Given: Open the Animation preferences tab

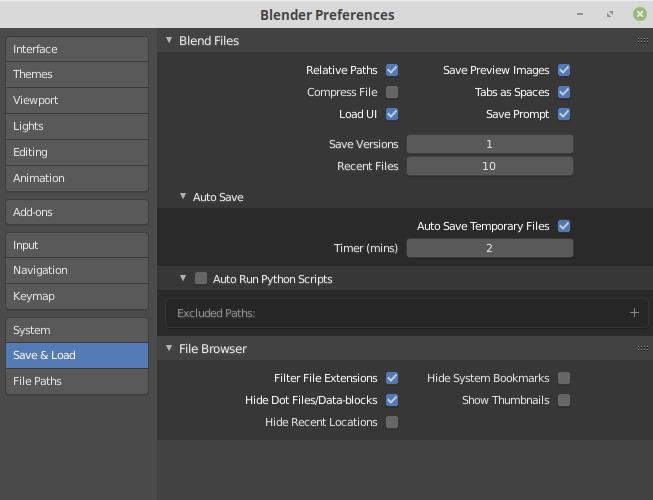Looking at the screenshot, I should 77,178.
